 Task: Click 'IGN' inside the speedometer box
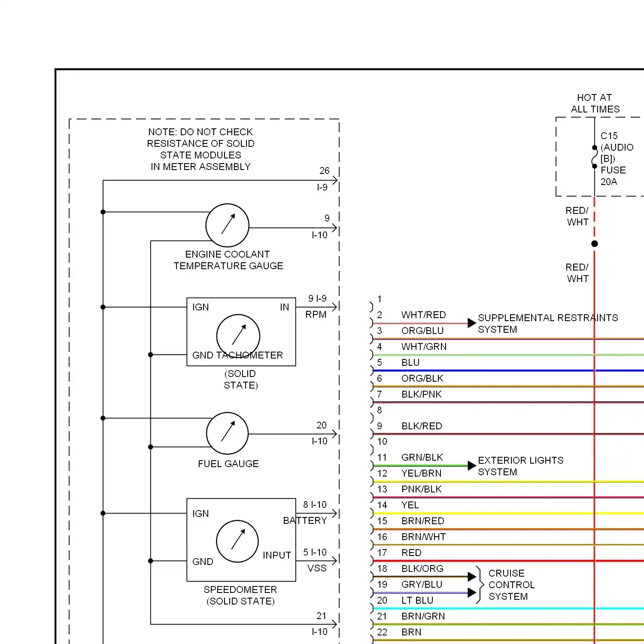[x=200, y=513]
